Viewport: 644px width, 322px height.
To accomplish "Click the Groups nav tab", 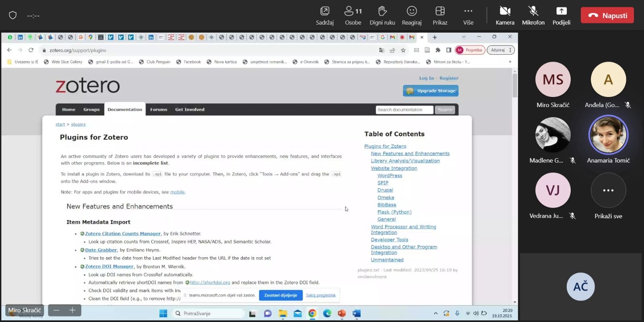I will pos(91,109).
